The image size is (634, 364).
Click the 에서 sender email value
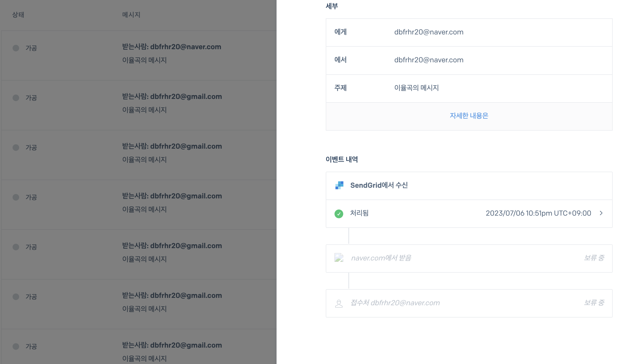point(428,60)
